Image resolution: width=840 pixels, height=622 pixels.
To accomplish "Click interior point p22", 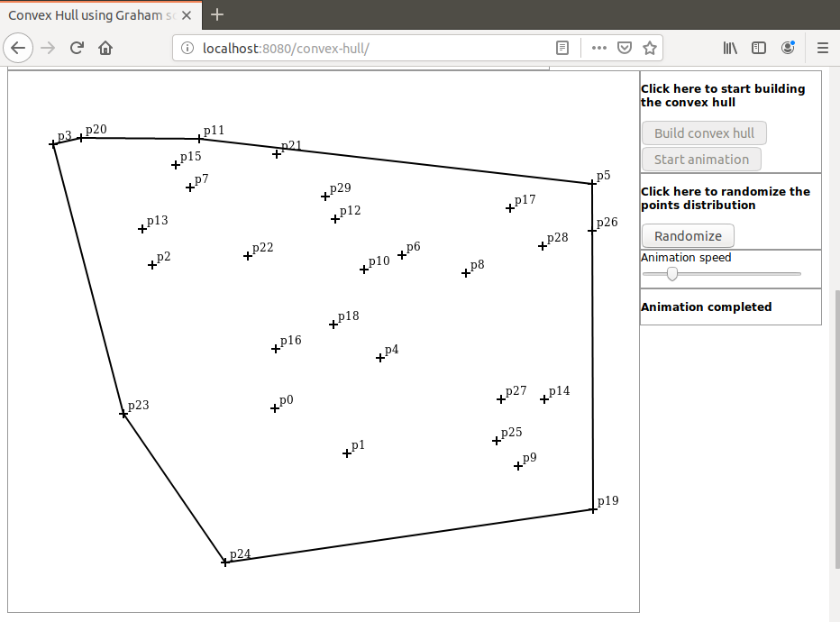I will coord(248,256).
